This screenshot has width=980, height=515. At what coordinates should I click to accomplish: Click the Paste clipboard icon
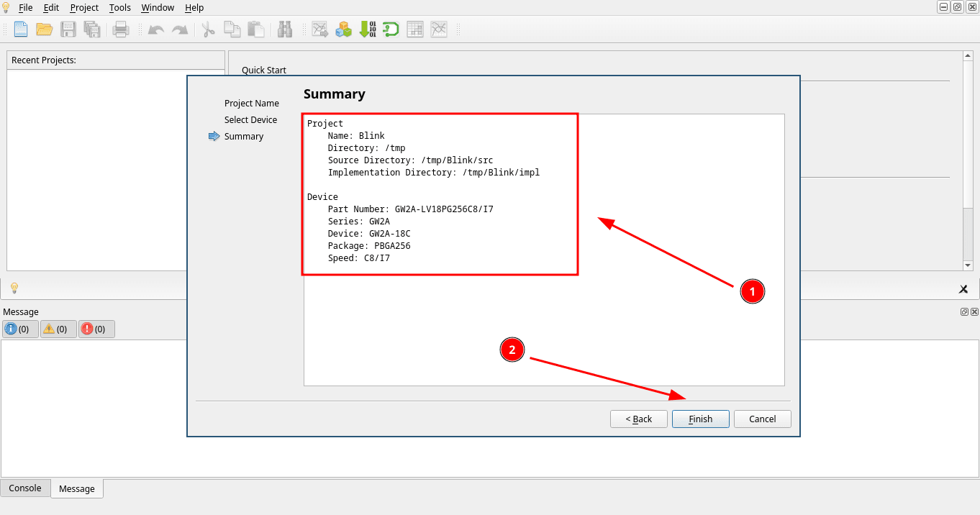tap(255, 29)
